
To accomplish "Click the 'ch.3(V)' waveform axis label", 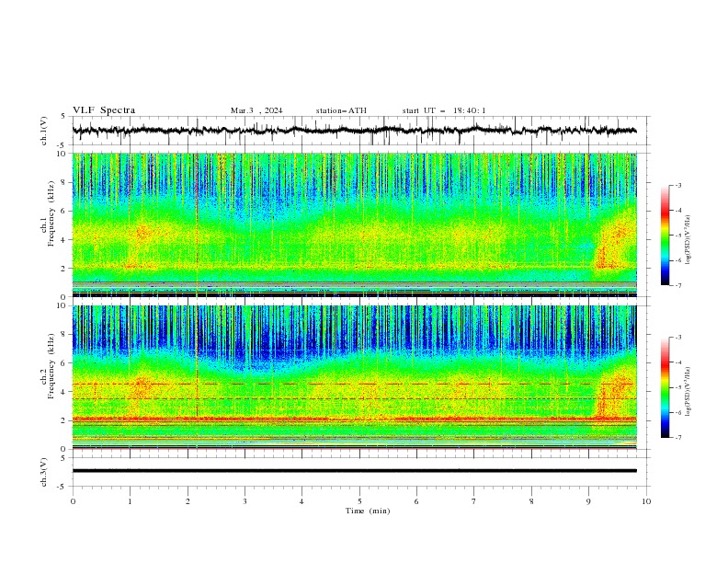I will coord(44,472).
